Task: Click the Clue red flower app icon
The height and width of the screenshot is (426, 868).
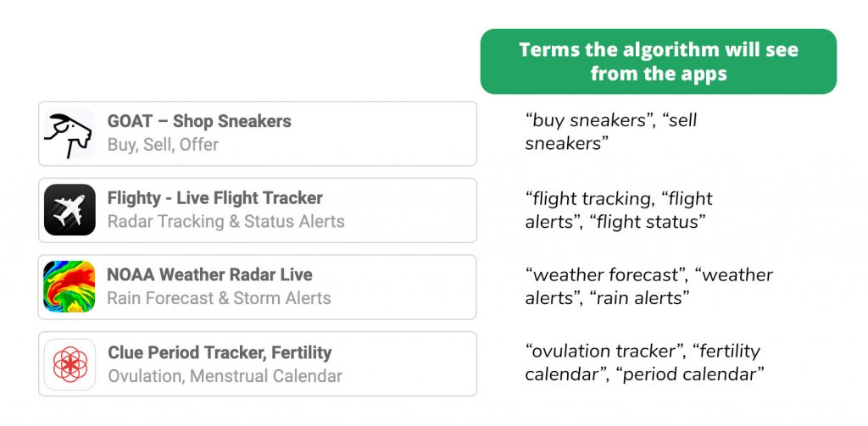Action: click(x=70, y=364)
